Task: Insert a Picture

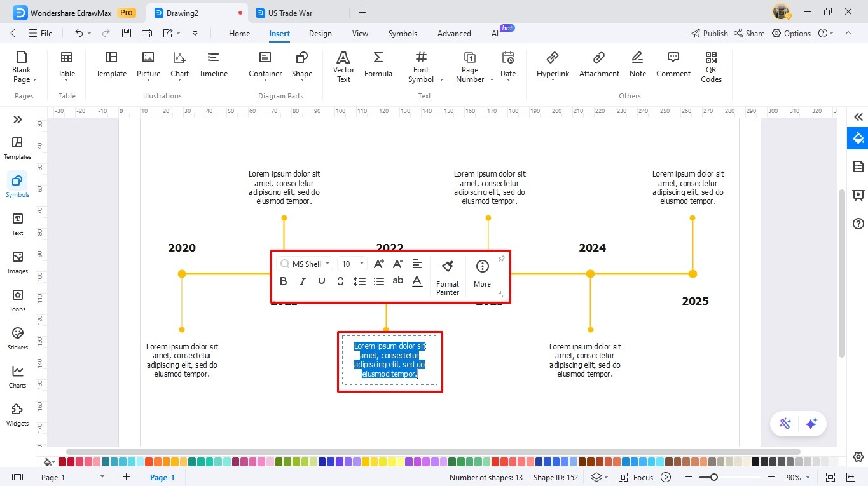Action: tap(148, 65)
